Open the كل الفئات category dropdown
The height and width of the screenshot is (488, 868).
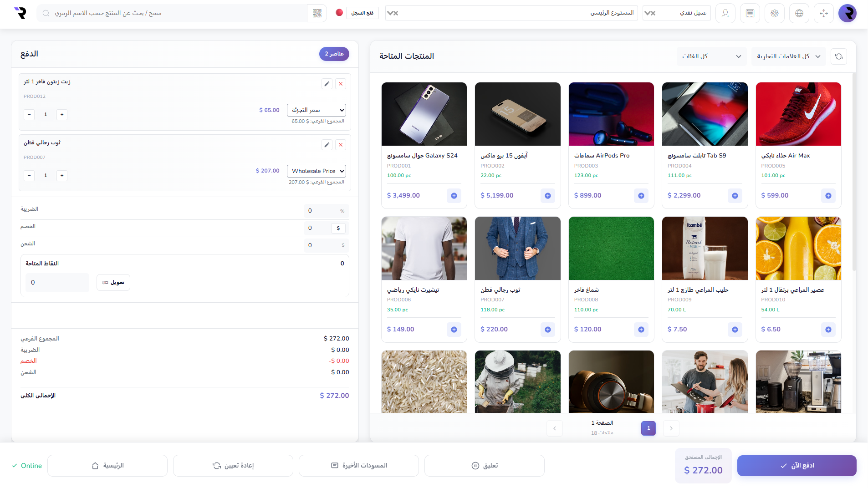(711, 56)
